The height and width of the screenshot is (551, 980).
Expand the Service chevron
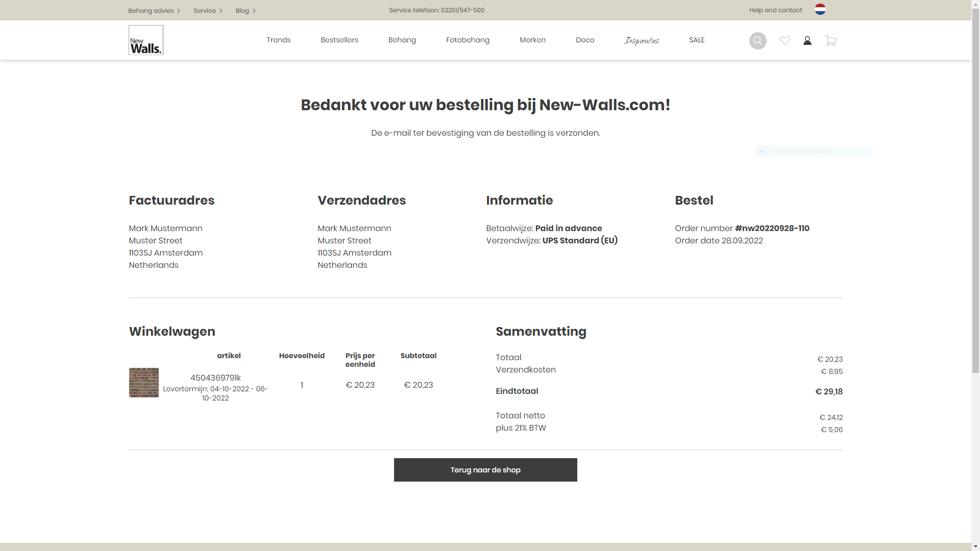[222, 10]
